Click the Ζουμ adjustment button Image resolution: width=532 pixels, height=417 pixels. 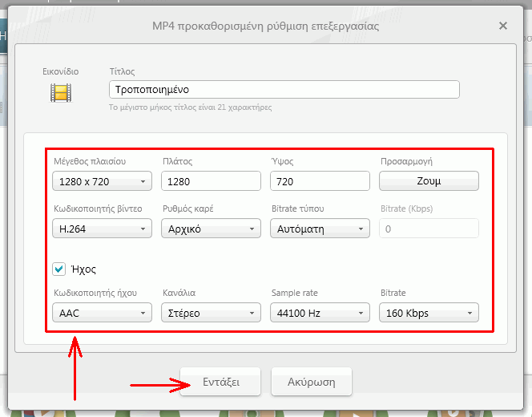pos(429,181)
